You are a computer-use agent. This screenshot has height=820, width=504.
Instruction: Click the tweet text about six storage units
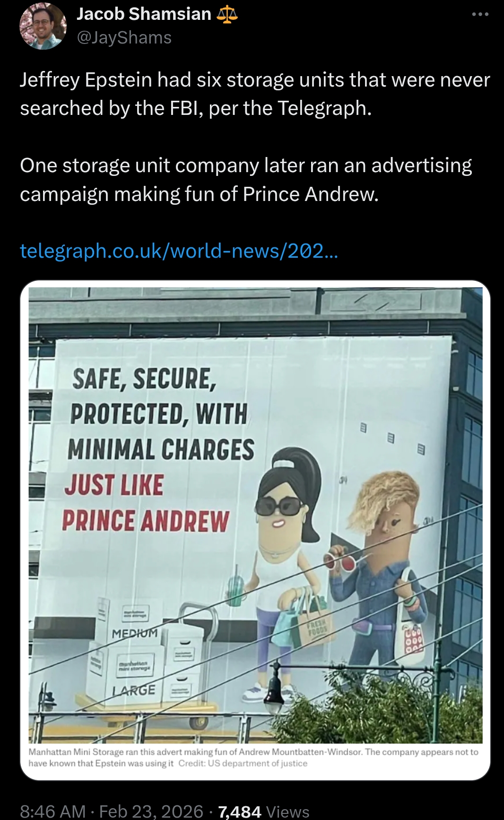tap(255, 94)
